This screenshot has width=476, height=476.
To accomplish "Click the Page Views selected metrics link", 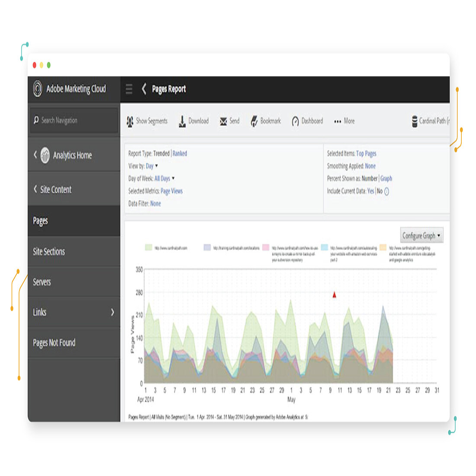I will [x=171, y=191].
